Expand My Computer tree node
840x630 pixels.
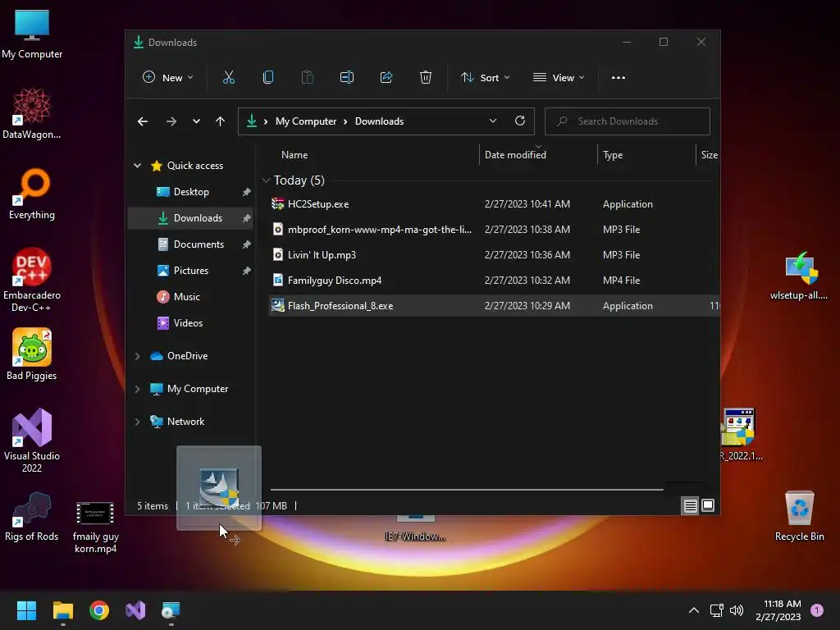138,389
